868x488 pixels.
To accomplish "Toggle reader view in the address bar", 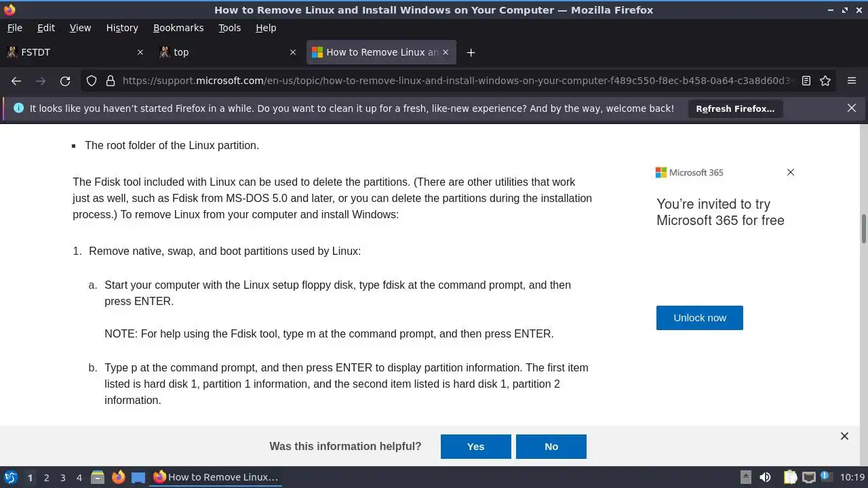I will (806, 81).
